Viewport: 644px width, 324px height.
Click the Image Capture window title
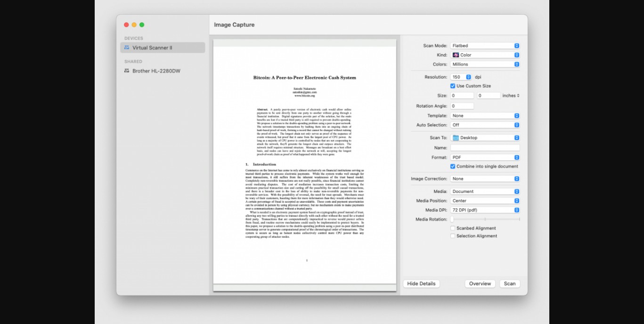[234, 25]
